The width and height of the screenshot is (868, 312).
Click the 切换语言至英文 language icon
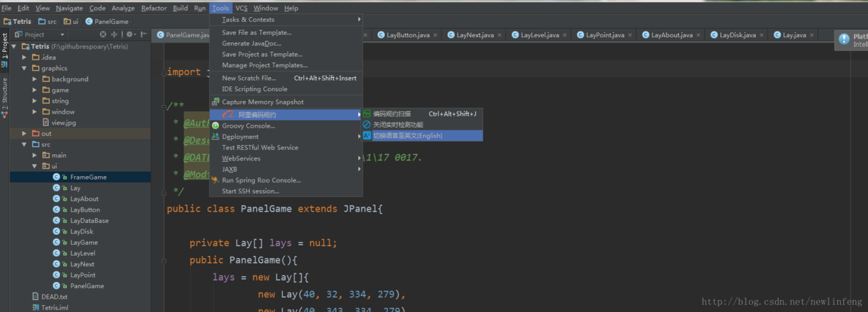point(367,135)
